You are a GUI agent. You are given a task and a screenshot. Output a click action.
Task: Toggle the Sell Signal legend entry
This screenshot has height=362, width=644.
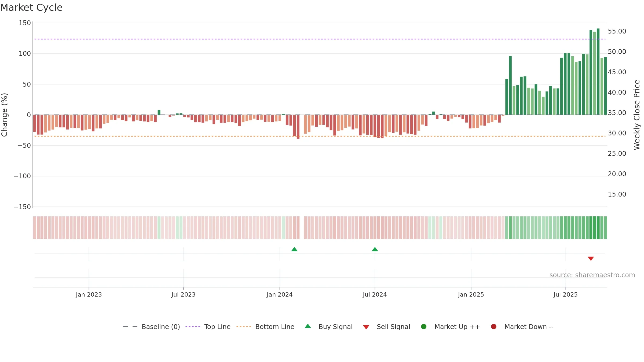click(x=386, y=327)
